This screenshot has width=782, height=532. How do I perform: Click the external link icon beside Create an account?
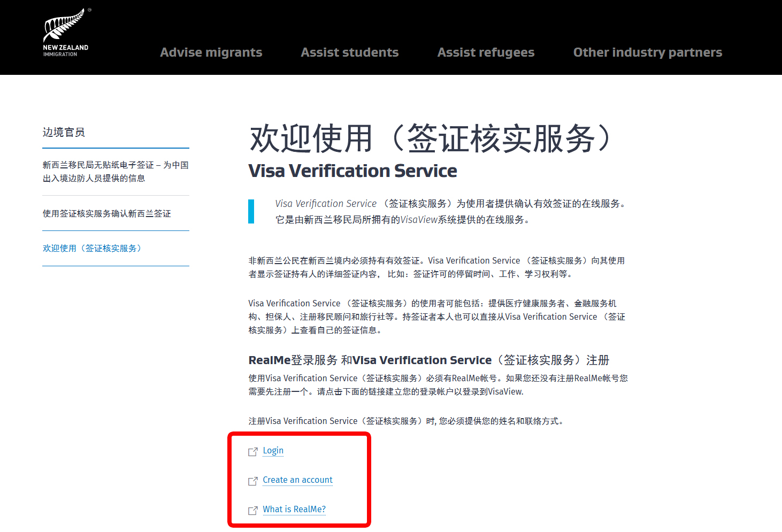click(253, 481)
